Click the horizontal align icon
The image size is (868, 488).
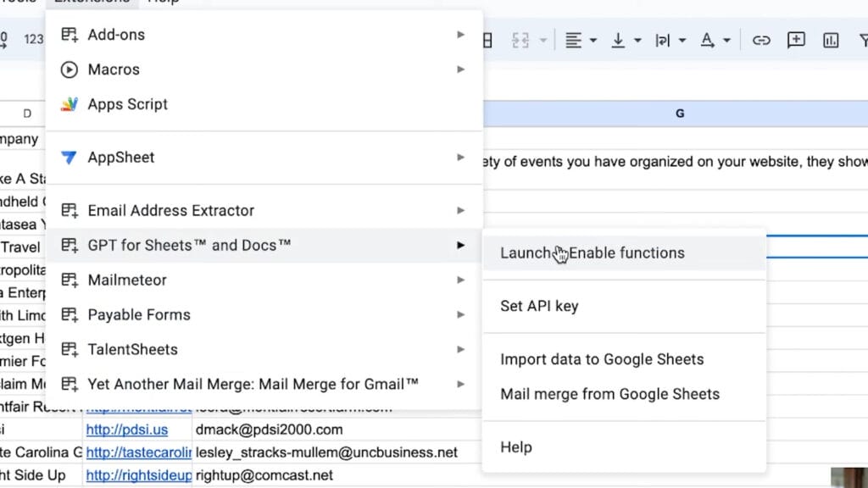pyautogui.click(x=574, y=41)
